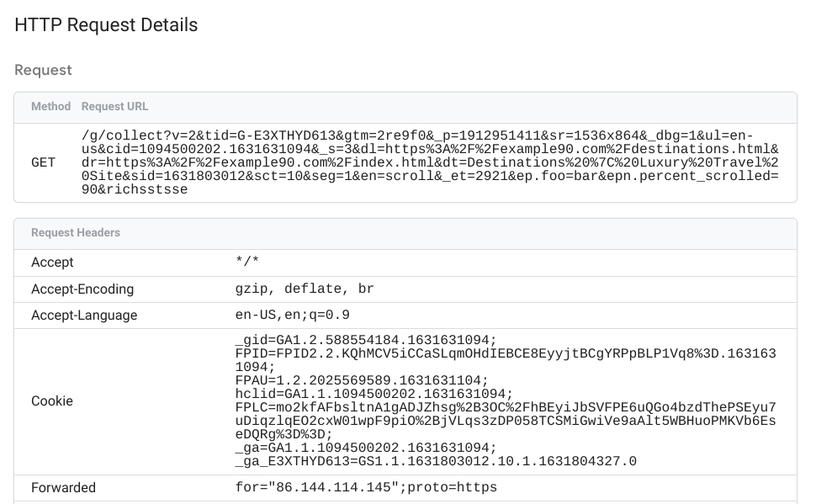Click the Request Headers table header
Image resolution: width=816 pixels, height=504 pixels.
[76, 232]
